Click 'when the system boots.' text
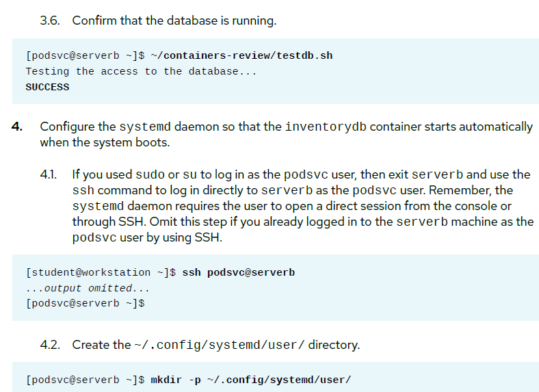539x392 pixels. pos(105,142)
